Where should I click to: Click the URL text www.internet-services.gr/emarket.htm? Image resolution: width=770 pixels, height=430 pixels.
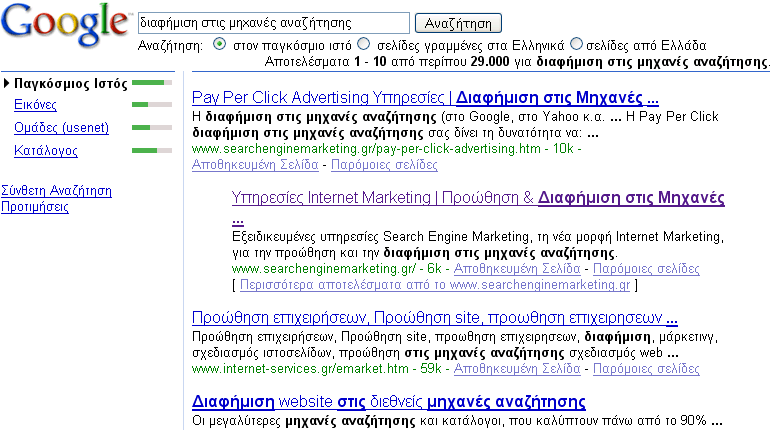click(300, 369)
